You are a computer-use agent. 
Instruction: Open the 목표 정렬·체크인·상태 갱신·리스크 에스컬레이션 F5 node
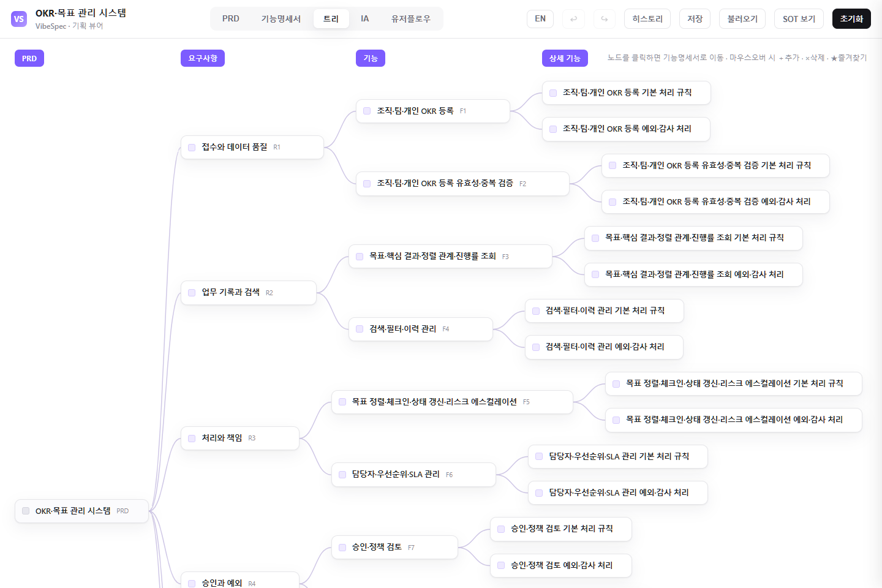tap(452, 402)
